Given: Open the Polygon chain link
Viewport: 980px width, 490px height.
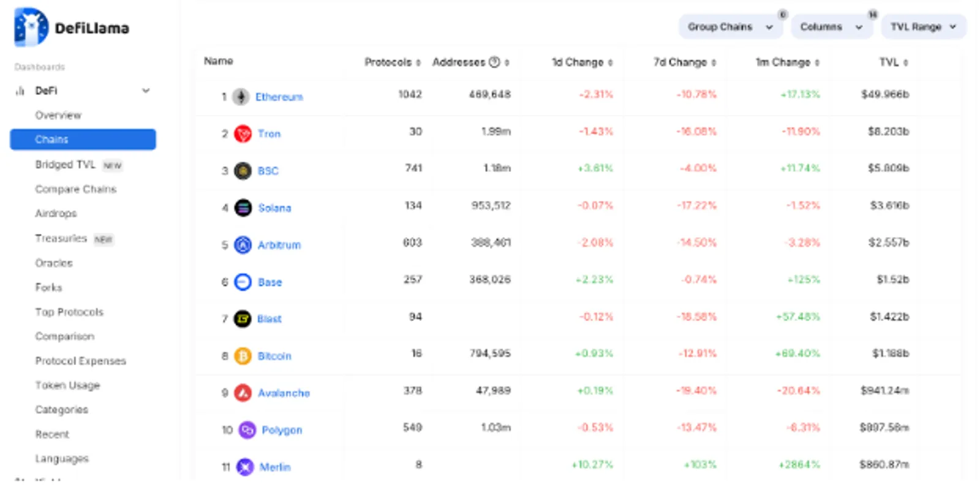Looking at the screenshot, I should tap(282, 430).
